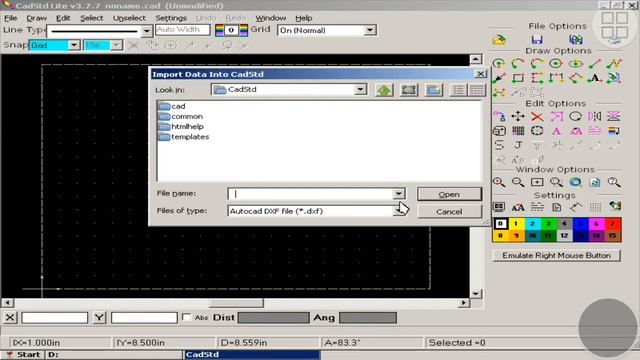This screenshot has height=360, width=640.
Task: Toggle the Abs checkbox
Action: pos(186,317)
